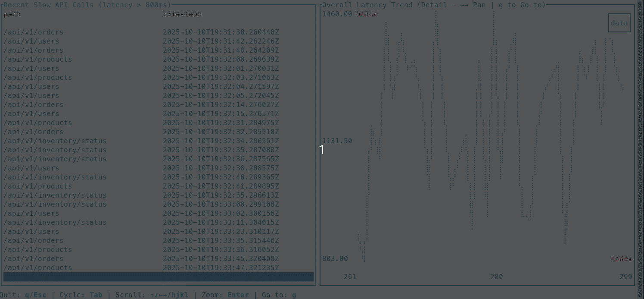Click the highlighted selection bar below the table
Image resolution: width=644 pixels, height=299 pixels.
[159, 277]
